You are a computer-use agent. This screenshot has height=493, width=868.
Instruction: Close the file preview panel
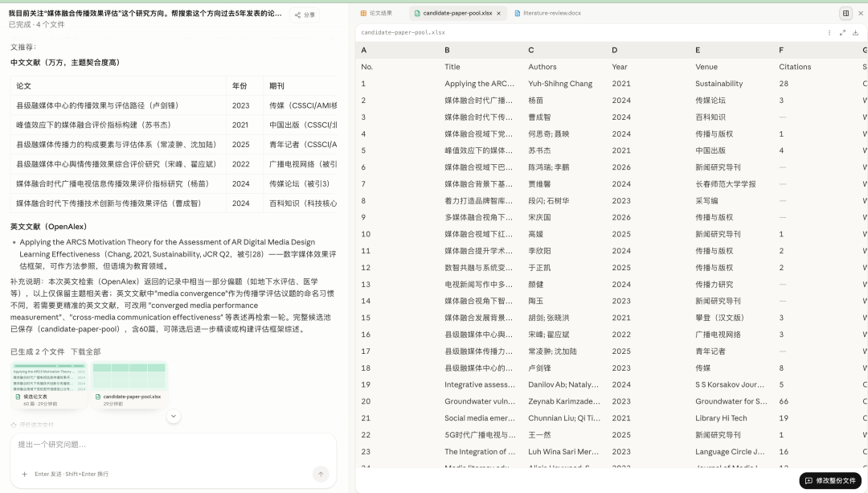pyautogui.click(x=861, y=14)
